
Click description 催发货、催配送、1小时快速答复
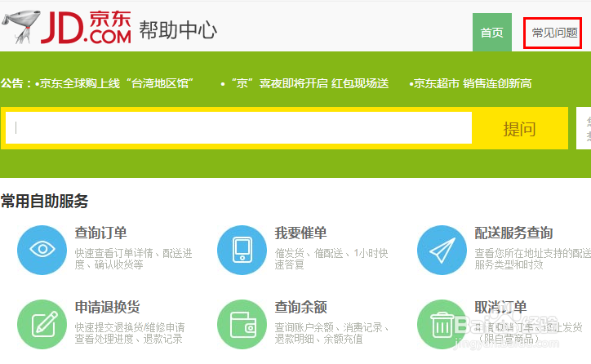(x=331, y=259)
